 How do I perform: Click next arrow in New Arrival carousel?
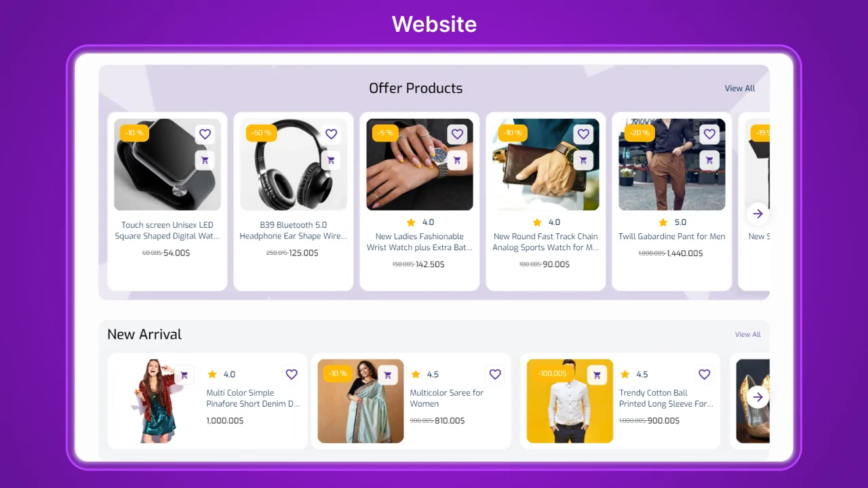tap(758, 397)
